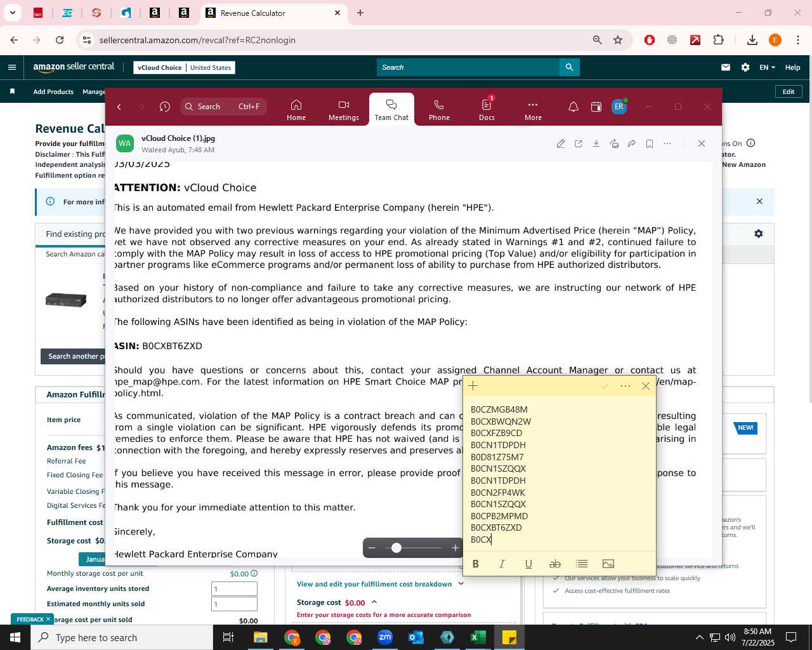Open the EN language dropdown
Image resolution: width=812 pixels, height=650 pixels.
coord(767,67)
